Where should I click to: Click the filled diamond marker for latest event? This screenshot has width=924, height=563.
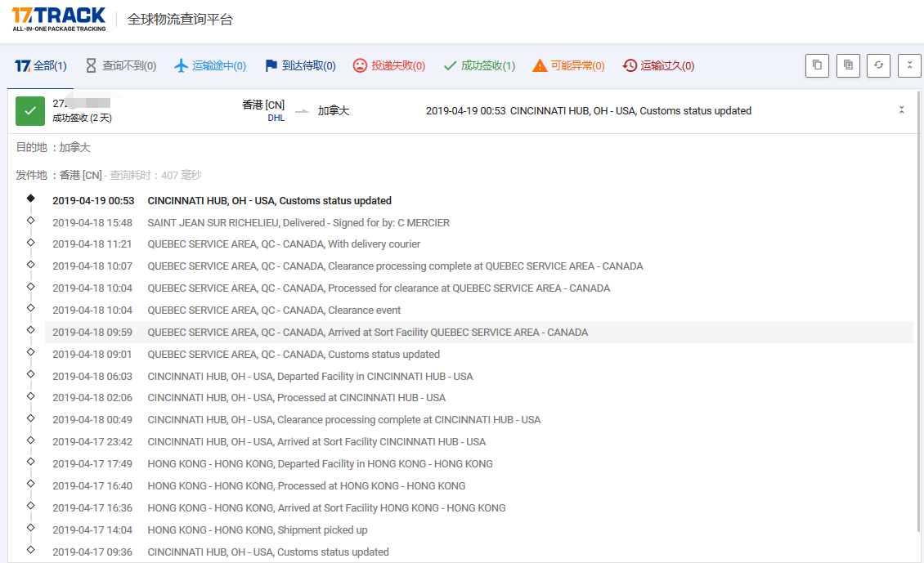[x=30, y=199]
